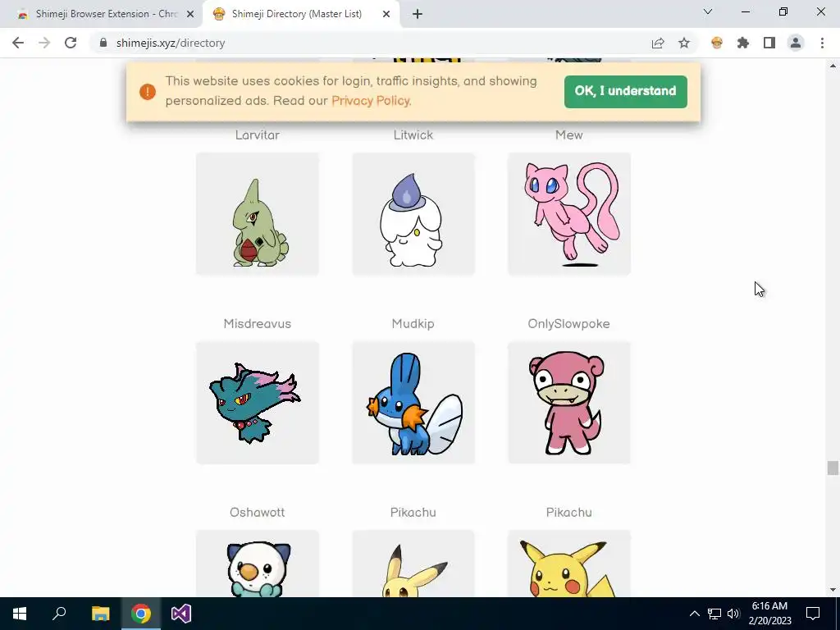Show hidden system tray icons
Viewport: 840px width, 630px height.
(694, 614)
